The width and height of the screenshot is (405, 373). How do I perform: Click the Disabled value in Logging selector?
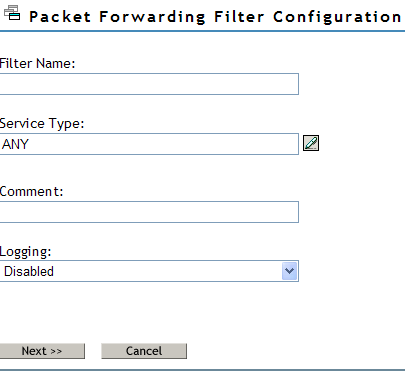[29, 271]
